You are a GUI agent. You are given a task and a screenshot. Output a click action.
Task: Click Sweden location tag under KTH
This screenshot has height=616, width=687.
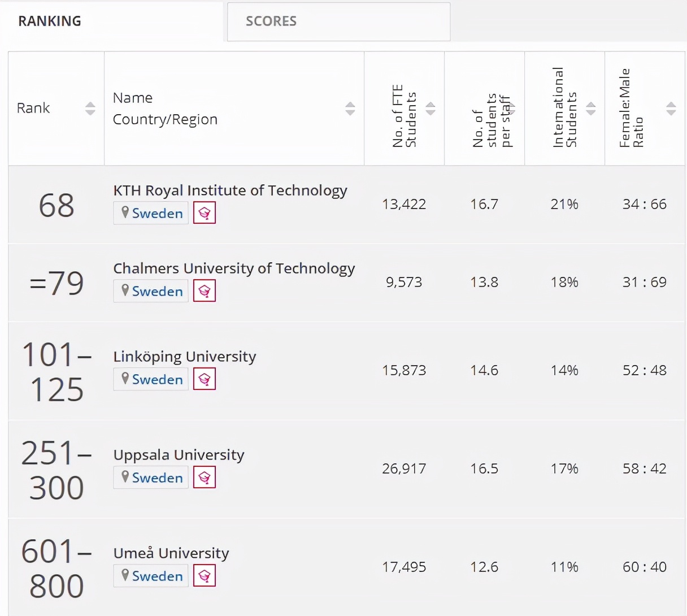pyautogui.click(x=151, y=214)
